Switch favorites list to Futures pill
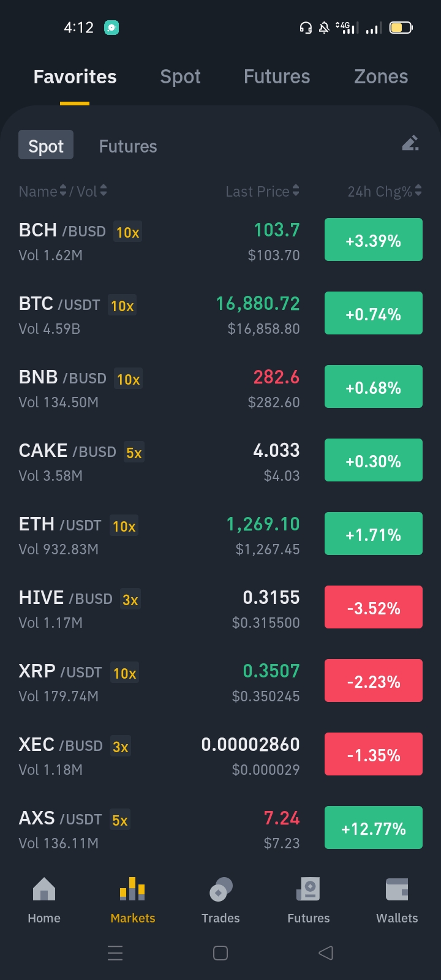This screenshot has width=441, height=980. pyautogui.click(x=128, y=146)
